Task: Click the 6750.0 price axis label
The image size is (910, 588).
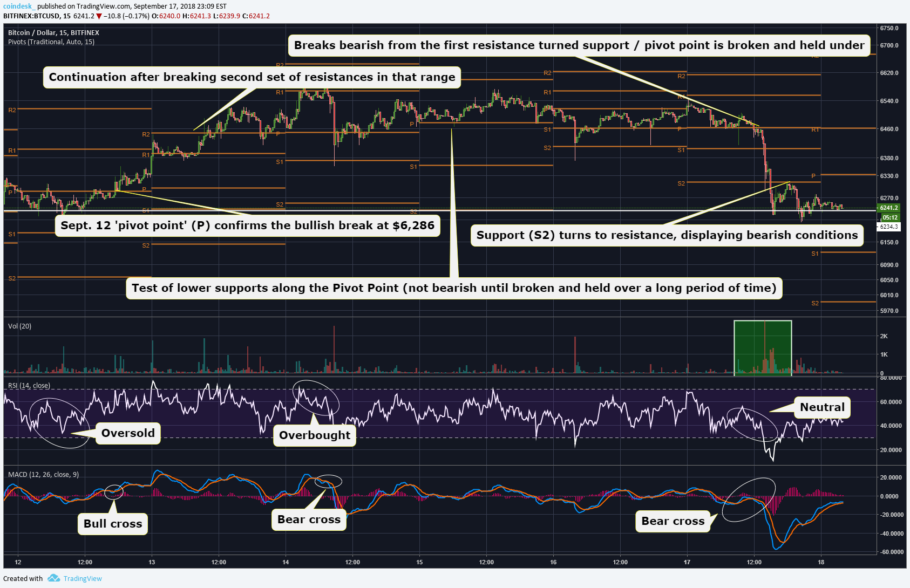Action: [x=889, y=28]
